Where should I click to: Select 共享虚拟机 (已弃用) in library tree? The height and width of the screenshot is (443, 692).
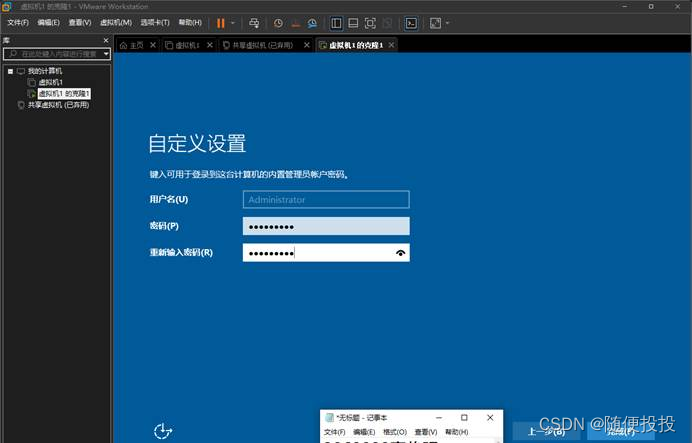(x=58, y=105)
